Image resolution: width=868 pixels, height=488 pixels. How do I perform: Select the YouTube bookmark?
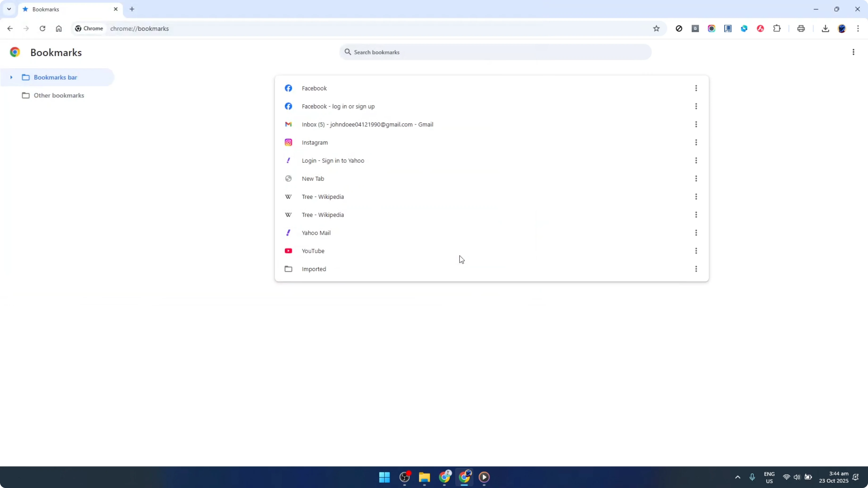pyautogui.click(x=492, y=251)
